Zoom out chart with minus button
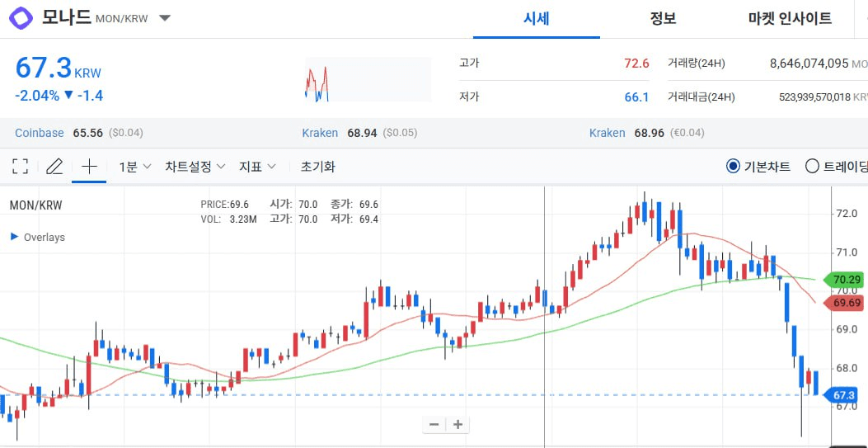Image resolution: width=868 pixels, height=448 pixels. click(x=434, y=425)
